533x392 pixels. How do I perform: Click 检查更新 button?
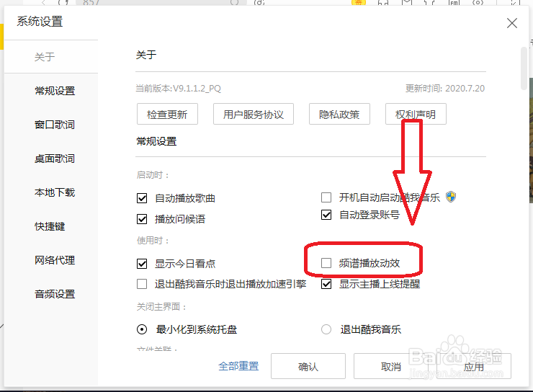(167, 115)
